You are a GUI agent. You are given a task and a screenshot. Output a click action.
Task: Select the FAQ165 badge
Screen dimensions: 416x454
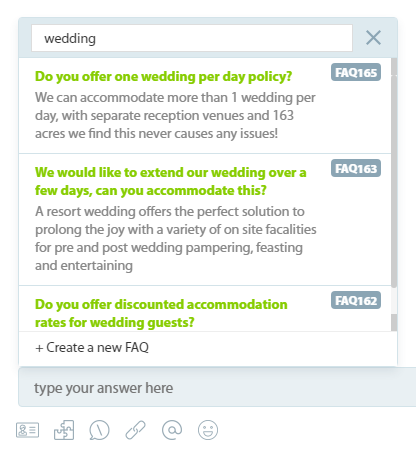(x=356, y=72)
